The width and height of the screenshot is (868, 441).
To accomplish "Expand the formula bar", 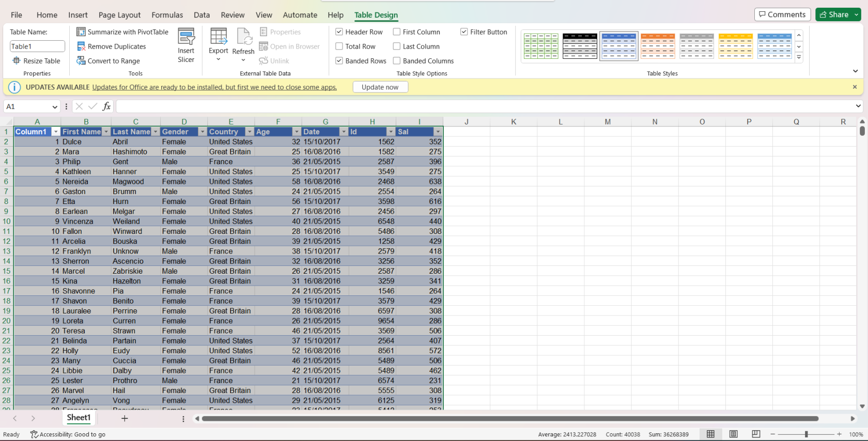I will tap(858, 106).
